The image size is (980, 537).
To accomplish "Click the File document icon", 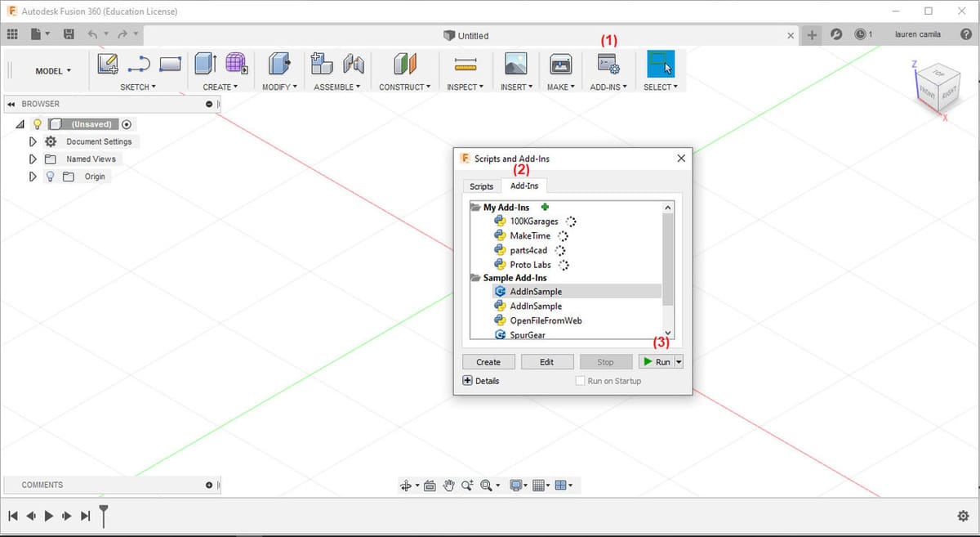I will tap(37, 34).
